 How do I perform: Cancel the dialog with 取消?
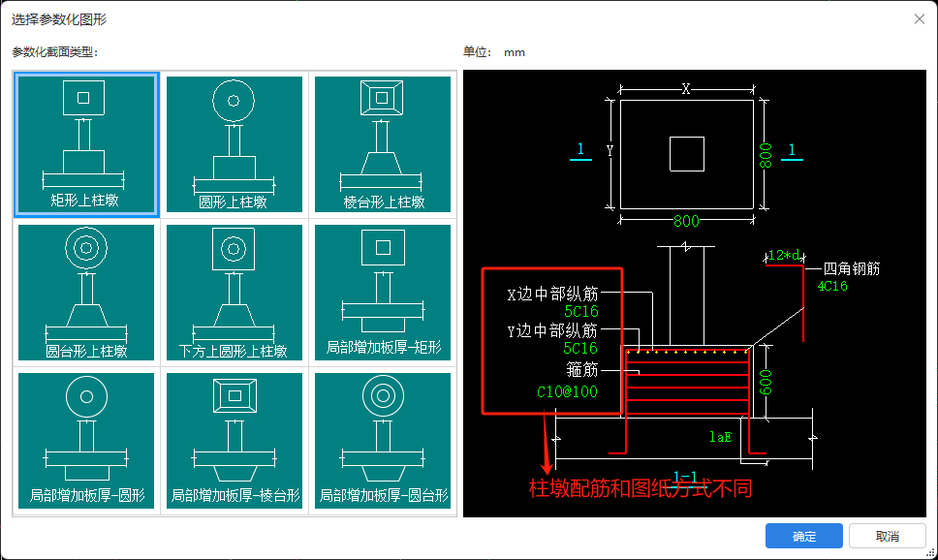pos(888,536)
